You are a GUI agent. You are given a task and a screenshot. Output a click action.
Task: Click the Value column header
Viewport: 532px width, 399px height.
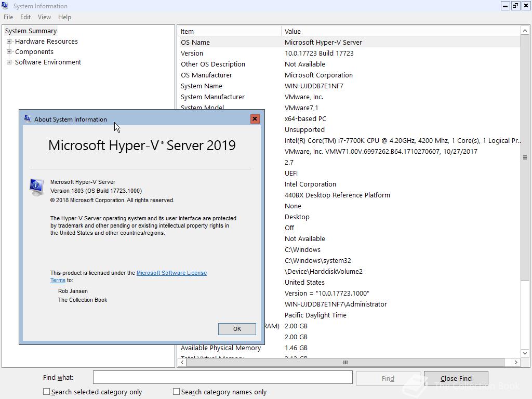coord(401,31)
